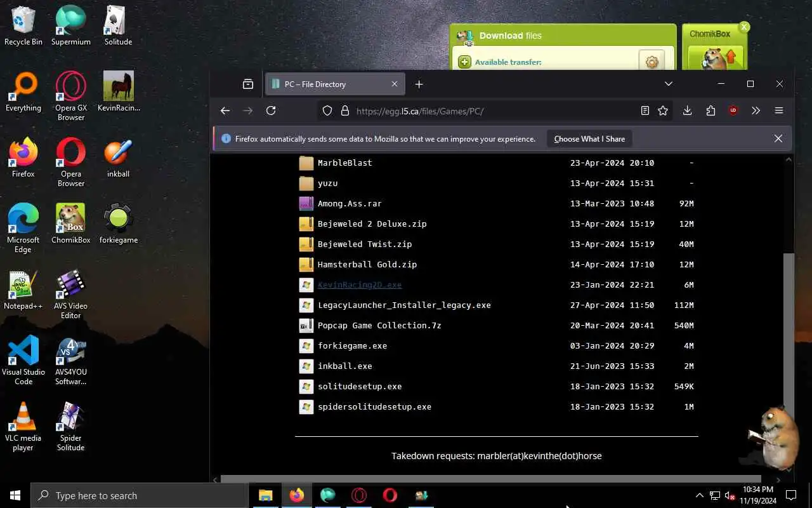Open the KevinRacing2D.exe download link
812x508 pixels.
[360, 284]
